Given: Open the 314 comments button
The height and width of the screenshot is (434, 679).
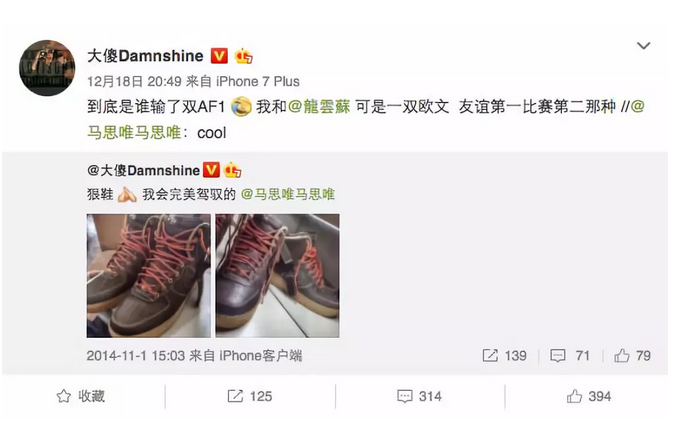Looking at the screenshot, I should (419, 396).
